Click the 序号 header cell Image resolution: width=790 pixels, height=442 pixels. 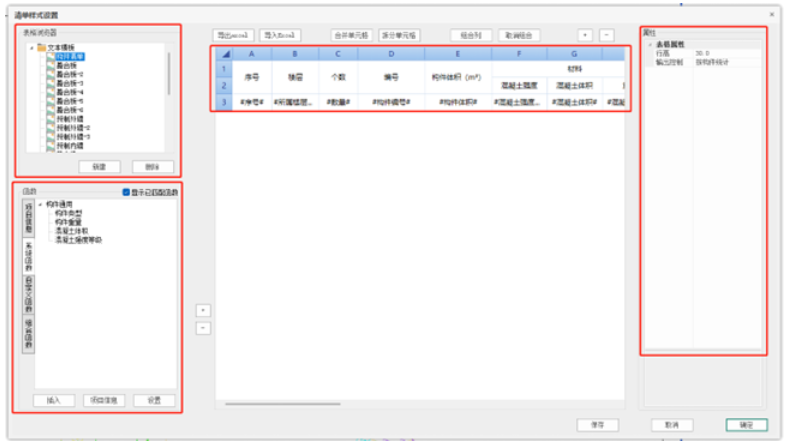point(251,77)
